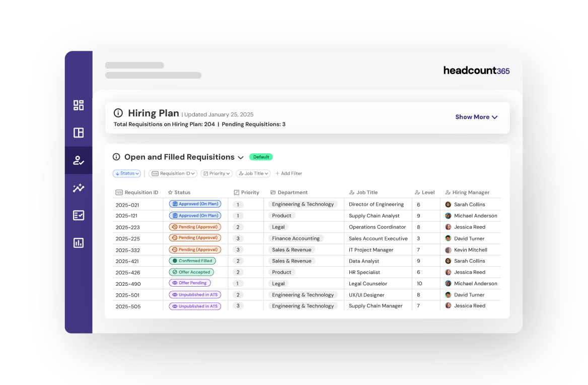
Task: Open the Job Title filter dropdown
Action: [x=253, y=173]
